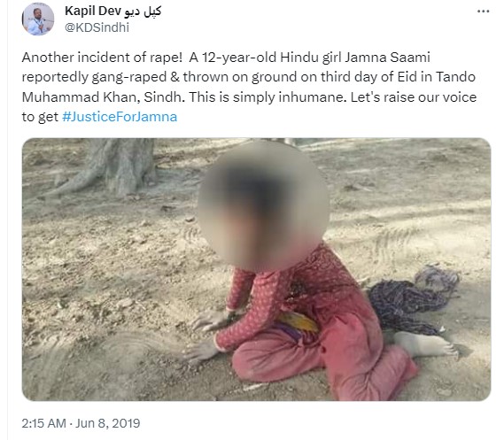Click the blurred circle area of photo
The width and height of the screenshot is (504, 440).
click(263, 205)
